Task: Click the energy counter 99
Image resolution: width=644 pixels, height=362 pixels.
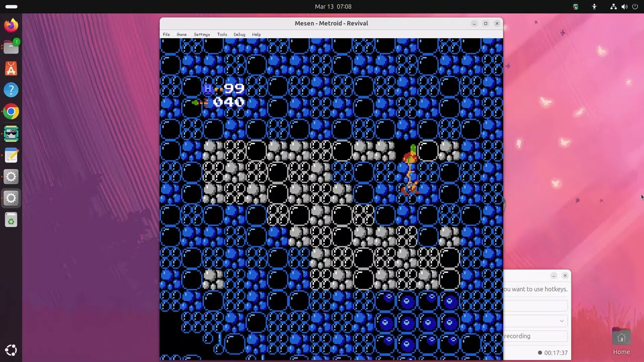Action: 234,89
